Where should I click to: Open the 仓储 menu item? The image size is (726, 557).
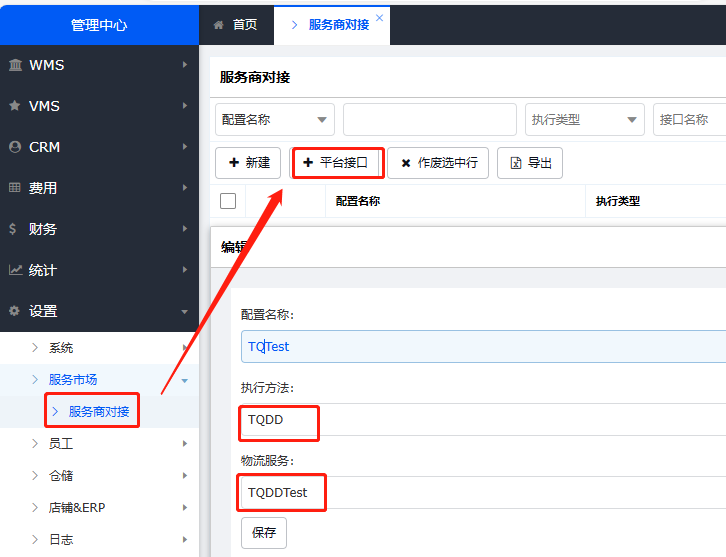100,476
